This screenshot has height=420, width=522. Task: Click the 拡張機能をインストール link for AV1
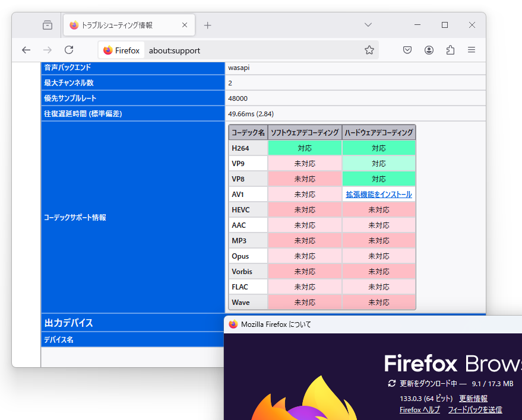pos(379,194)
